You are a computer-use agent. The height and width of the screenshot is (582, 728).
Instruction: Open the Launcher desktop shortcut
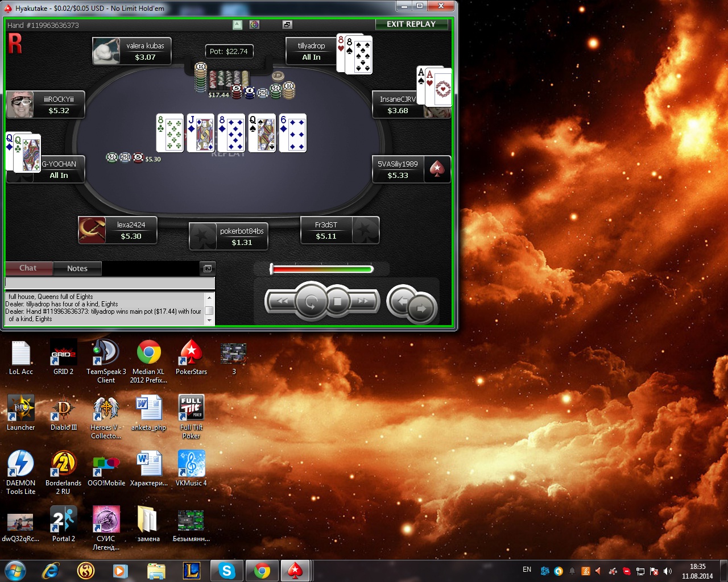click(x=21, y=413)
